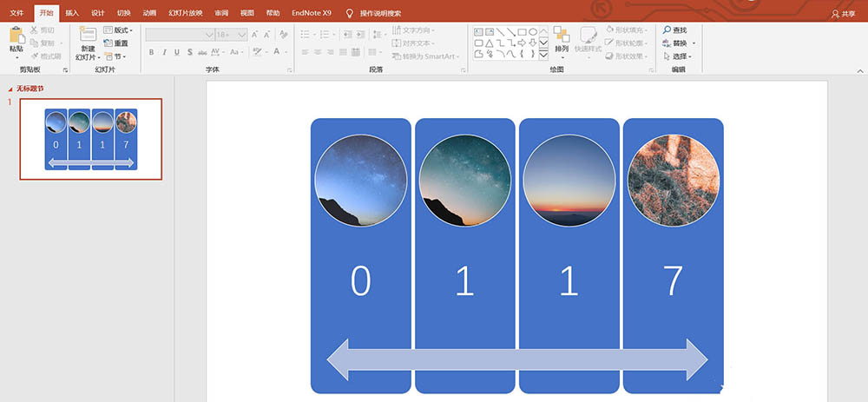This screenshot has width=868, height=402.
Task: Click the Quick Styles icon
Action: click(588, 35)
